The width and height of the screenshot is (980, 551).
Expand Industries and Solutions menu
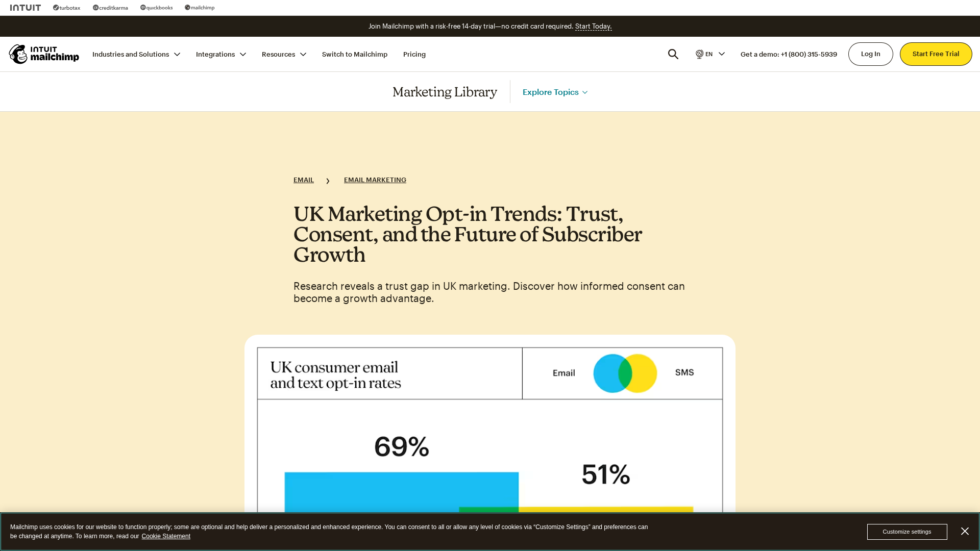click(136, 54)
